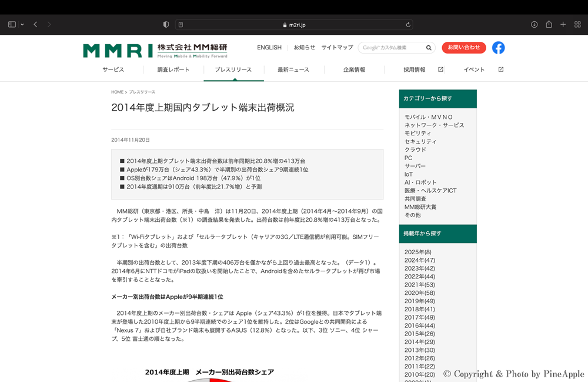The width and height of the screenshot is (588, 382).
Task: Open the モバイル・MVNO category
Action: (x=429, y=117)
